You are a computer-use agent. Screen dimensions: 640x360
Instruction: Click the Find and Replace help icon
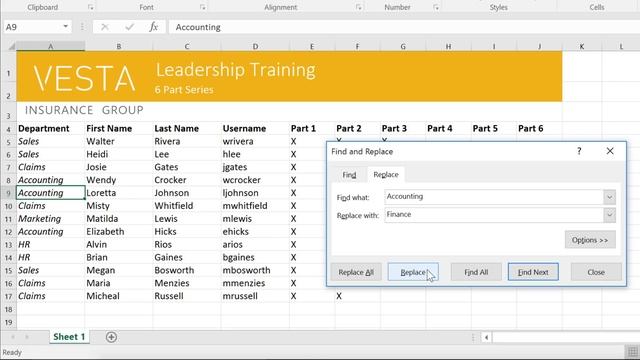coord(579,151)
